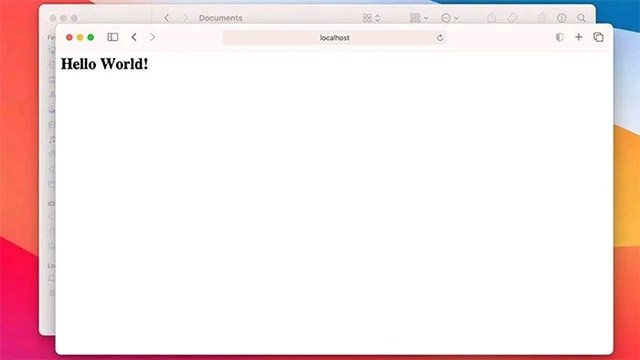Share selected item in Finder
Viewport: 640px width, 360px height.
click(492, 18)
